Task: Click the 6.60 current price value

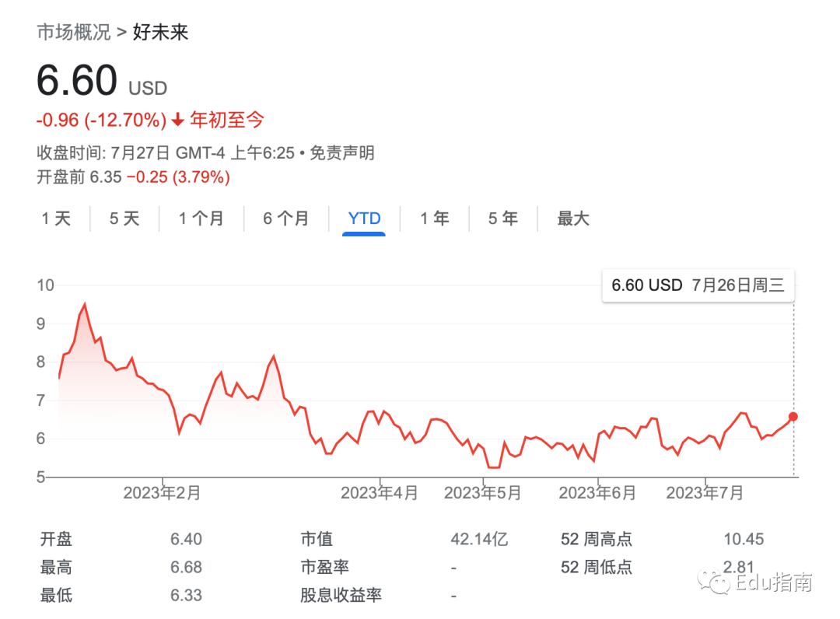Action: tap(76, 80)
